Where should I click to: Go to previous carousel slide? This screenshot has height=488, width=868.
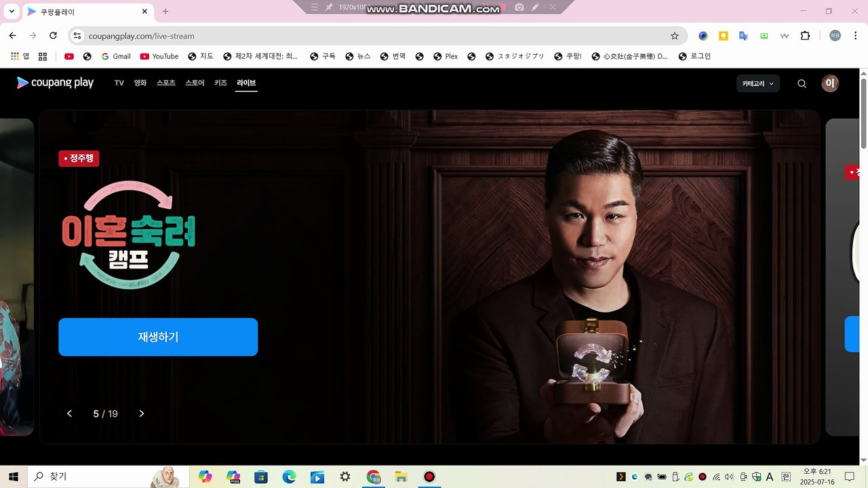point(69,413)
